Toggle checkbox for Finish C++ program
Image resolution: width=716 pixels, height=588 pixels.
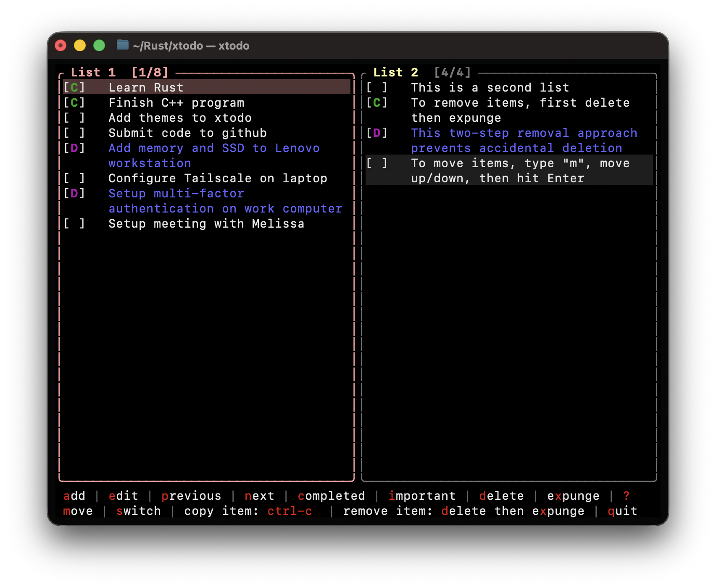[74, 102]
